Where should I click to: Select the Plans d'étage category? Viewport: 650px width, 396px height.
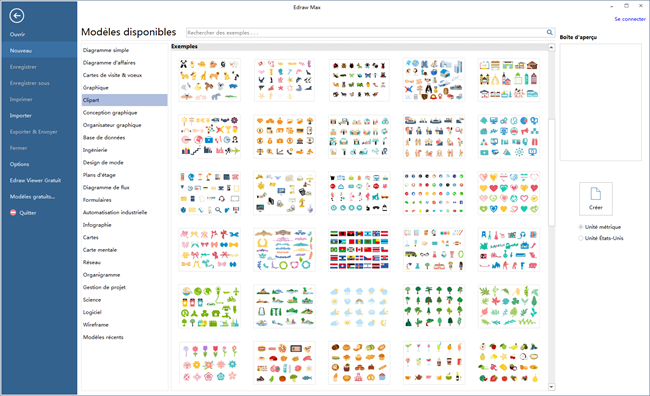(99, 175)
